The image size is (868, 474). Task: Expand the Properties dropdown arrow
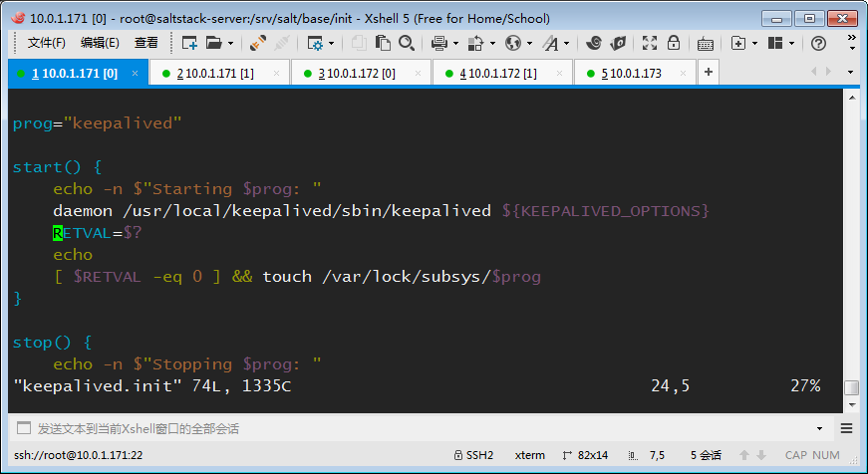coord(331,43)
